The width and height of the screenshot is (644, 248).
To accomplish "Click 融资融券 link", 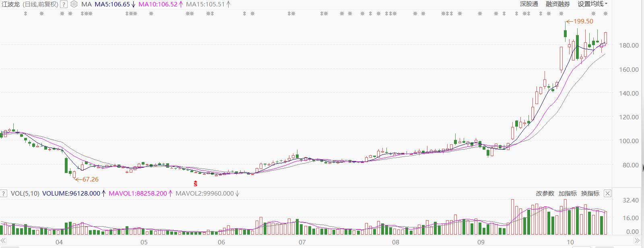I will [557, 4].
